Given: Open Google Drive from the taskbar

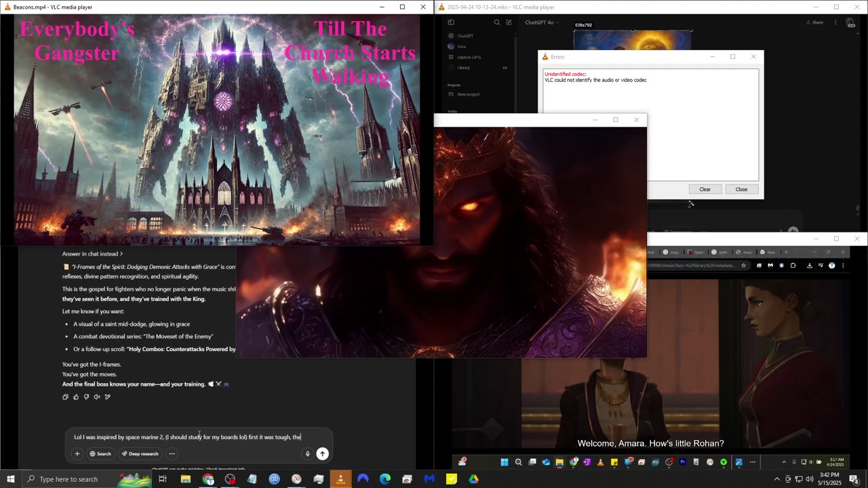Looking at the screenshot, I should 473,479.
